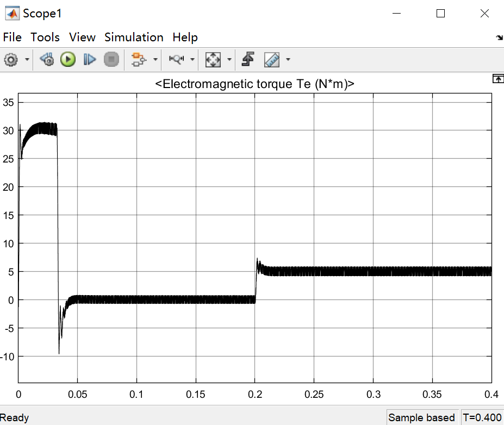The width and height of the screenshot is (504, 425).
Task: Click the 30 y-axis tick label
Action: click(8, 131)
